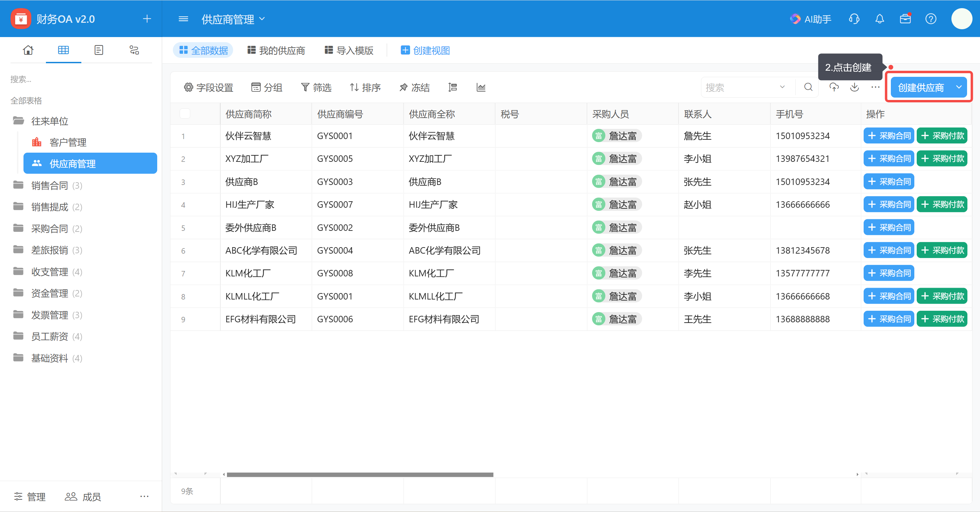Open the 管理 button at sidebar bottom
Image resolution: width=980 pixels, height=512 pixels.
pyautogui.click(x=30, y=496)
